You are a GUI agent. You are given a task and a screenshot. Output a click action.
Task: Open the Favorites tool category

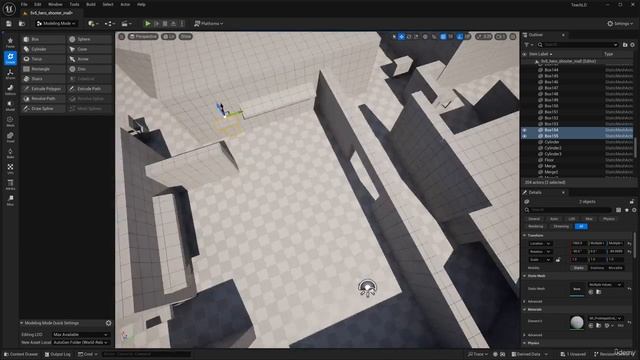tap(10, 42)
